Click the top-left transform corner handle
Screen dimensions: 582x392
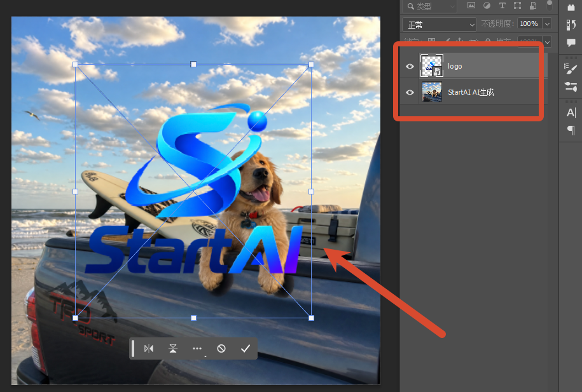pos(75,65)
